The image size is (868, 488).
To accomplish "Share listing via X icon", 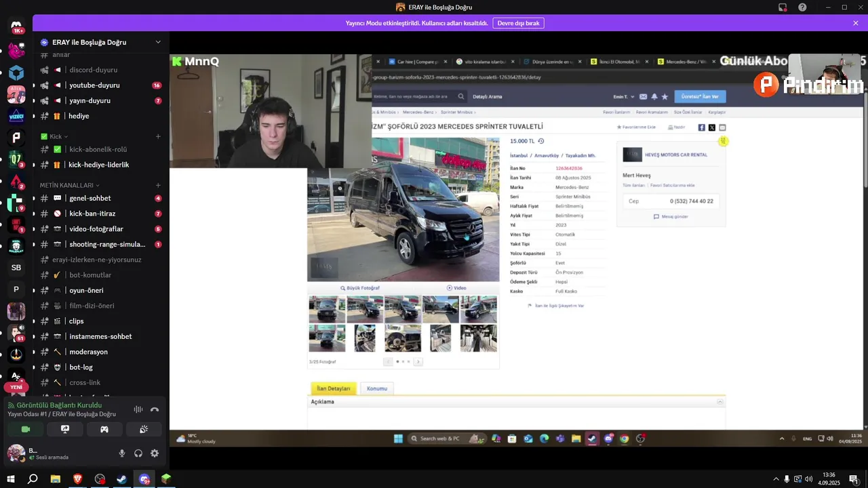I will point(712,127).
